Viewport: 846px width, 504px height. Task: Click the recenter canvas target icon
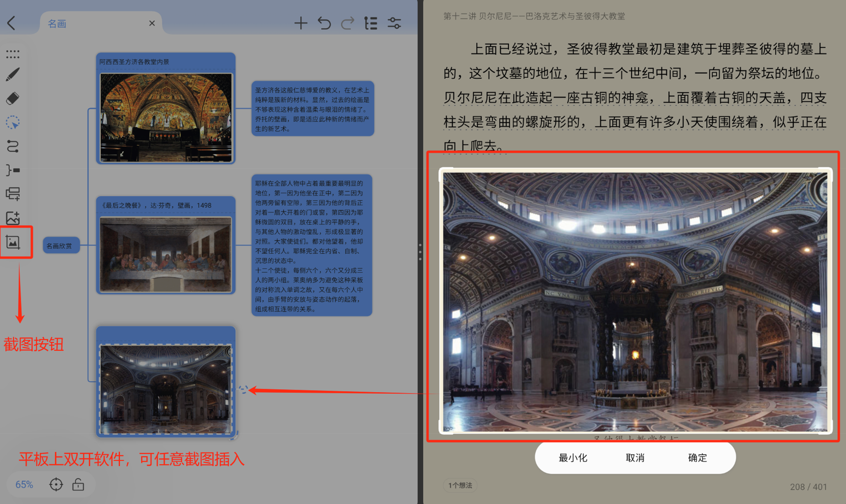(56, 485)
